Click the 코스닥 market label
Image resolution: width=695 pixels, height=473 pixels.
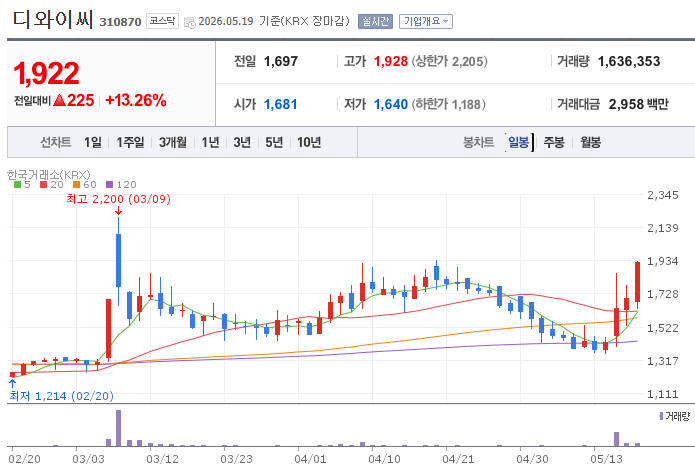click(x=162, y=21)
